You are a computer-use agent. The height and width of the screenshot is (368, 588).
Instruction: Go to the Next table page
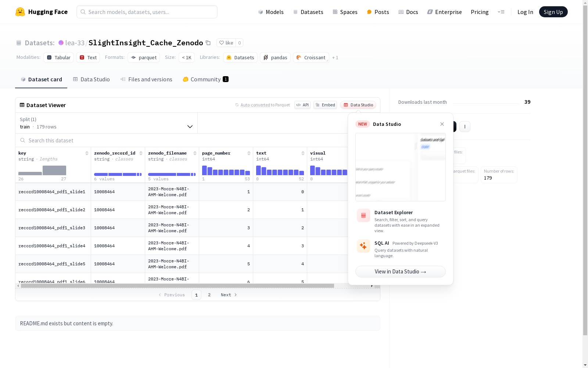click(x=229, y=295)
